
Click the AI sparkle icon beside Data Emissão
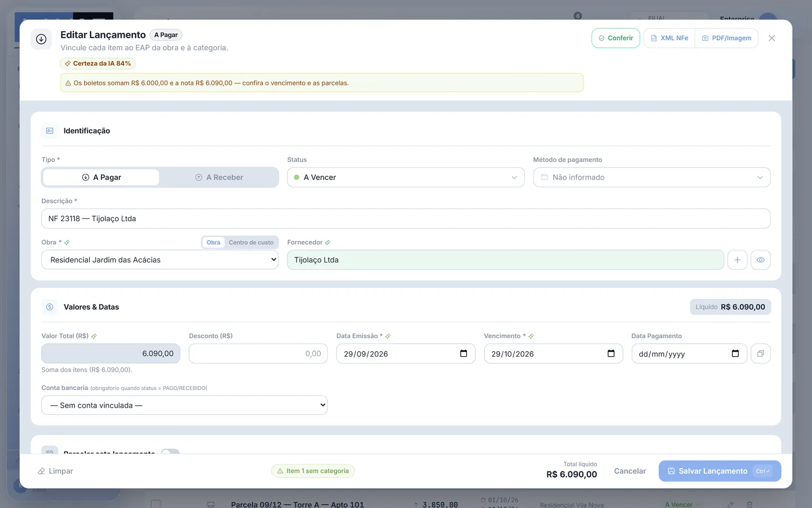tap(388, 336)
